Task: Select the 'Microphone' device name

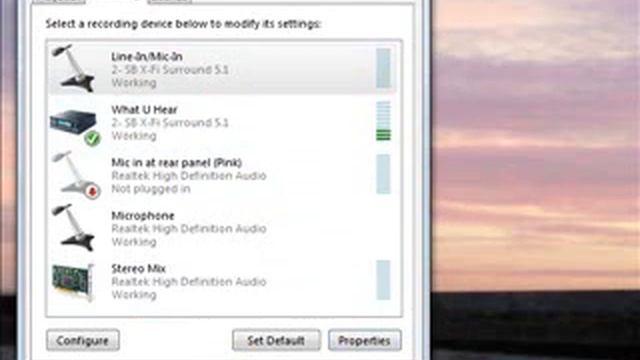Action: (x=143, y=216)
